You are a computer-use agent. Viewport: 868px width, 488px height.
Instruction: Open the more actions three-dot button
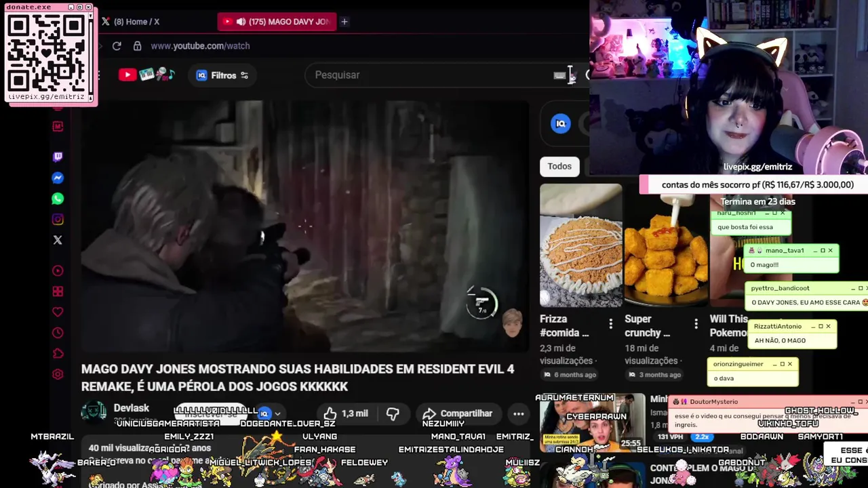click(x=519, y=413)
